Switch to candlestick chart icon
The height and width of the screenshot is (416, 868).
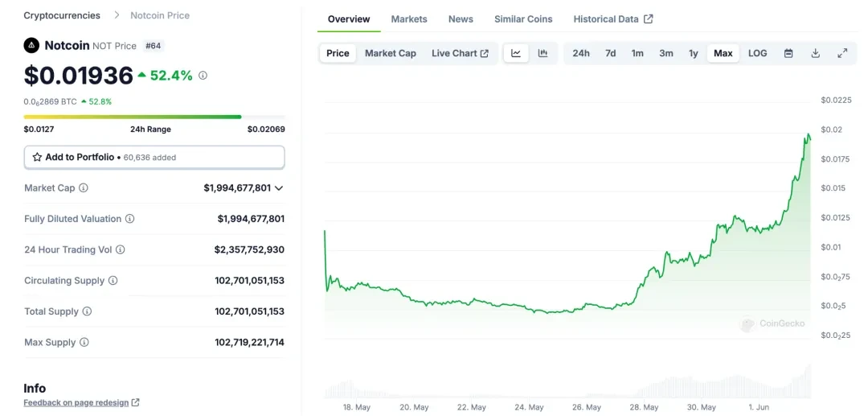(543, 53)
